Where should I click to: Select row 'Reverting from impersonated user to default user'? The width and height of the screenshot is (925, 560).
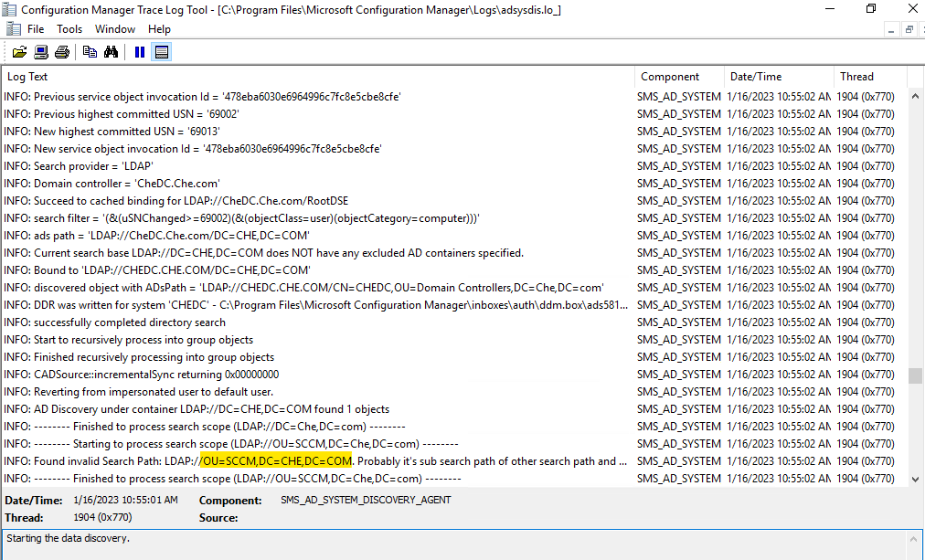(454, 392)
